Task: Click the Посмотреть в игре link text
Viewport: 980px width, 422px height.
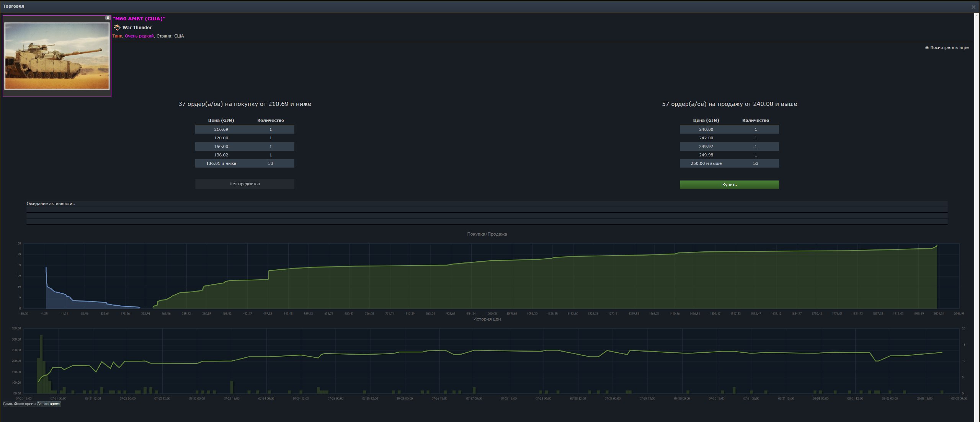Action: coord(949,48)
